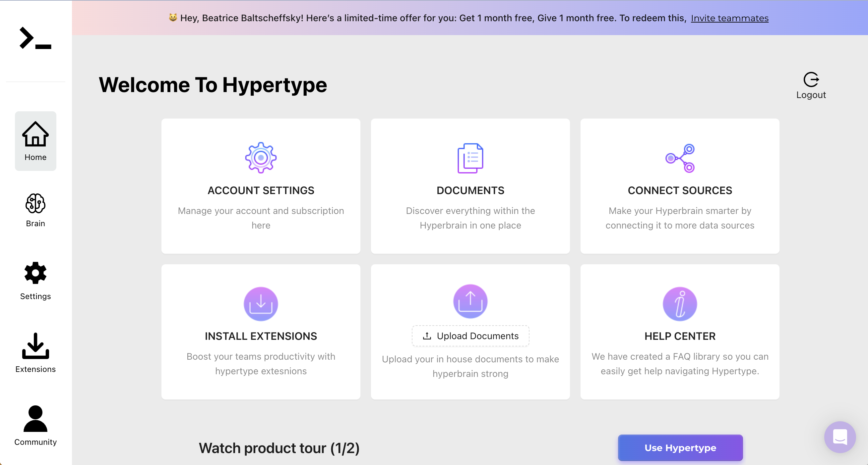Click the Logout text label

(811, 95)
